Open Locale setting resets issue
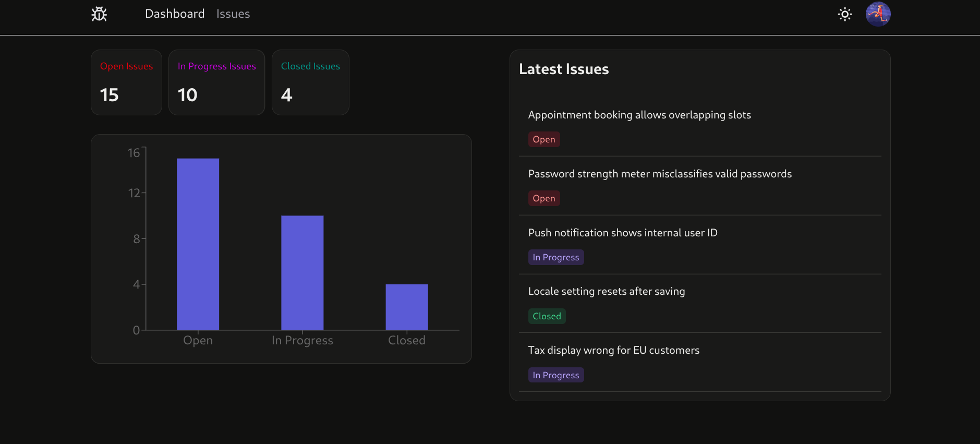980x444 pixels. coord(607,291)
